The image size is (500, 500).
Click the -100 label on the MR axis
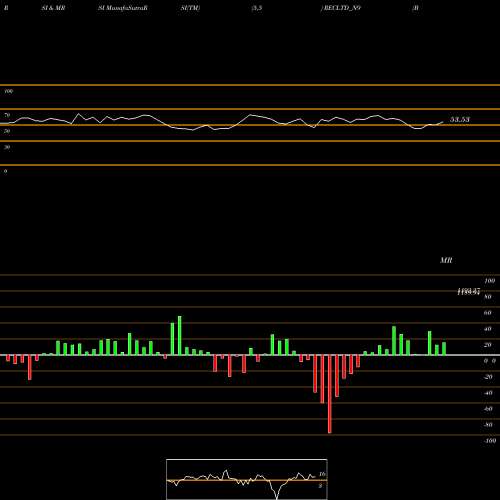click(490, 441)
